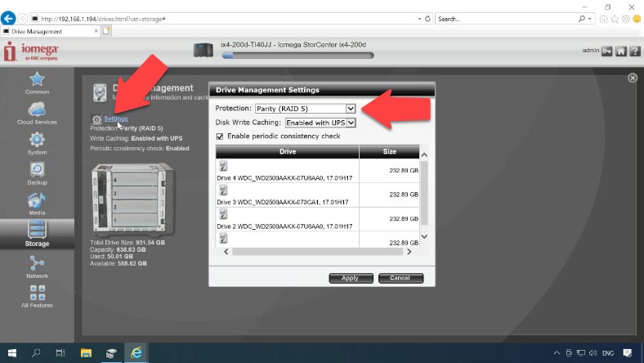Open taskbar search magnifier
The image size is (644, 363).
pyautogui.click(x=36, y=352)
